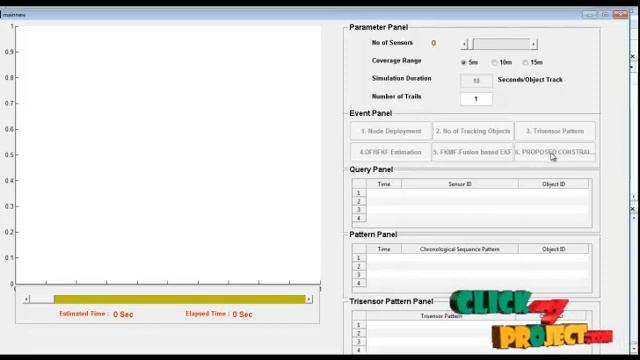Click the No of Sensors slider thumb
640x360 pixels.
pyautogui.click(x=470, y=44)
